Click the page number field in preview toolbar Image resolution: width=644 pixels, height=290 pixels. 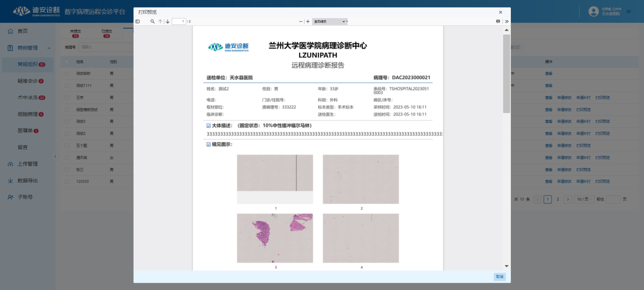tap(179, 22)
